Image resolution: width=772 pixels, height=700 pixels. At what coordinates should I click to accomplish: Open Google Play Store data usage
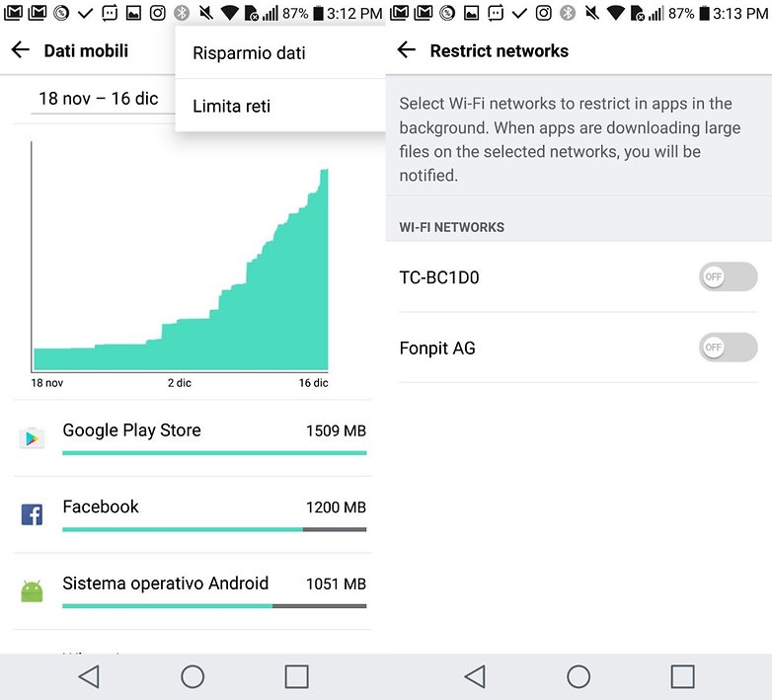pos(193,438)
